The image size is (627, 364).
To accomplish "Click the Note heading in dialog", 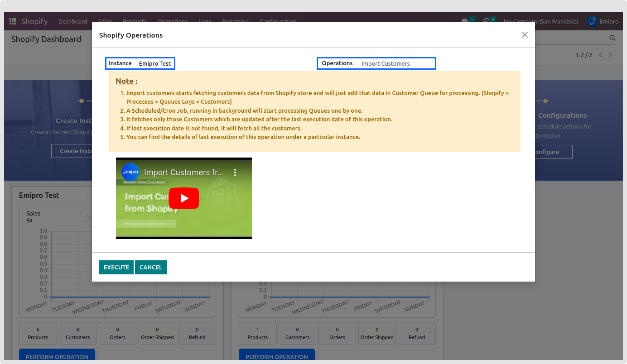I will tap(126, 81).
